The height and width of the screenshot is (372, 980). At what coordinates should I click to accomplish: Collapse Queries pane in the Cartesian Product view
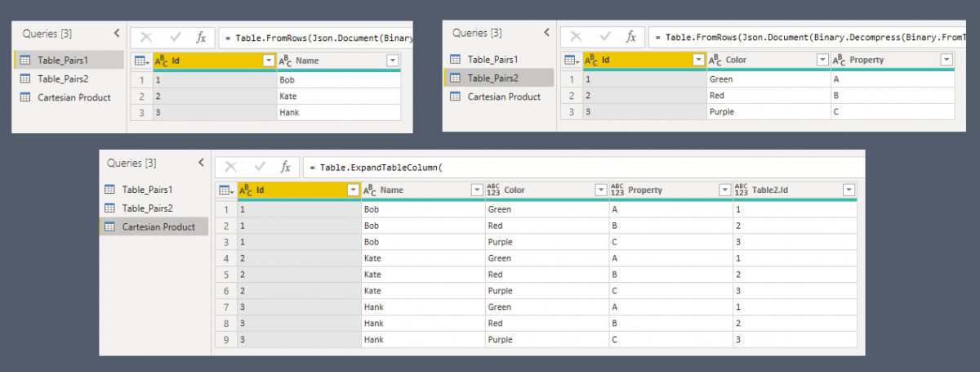pyautogui.click(x=201, y=163)
